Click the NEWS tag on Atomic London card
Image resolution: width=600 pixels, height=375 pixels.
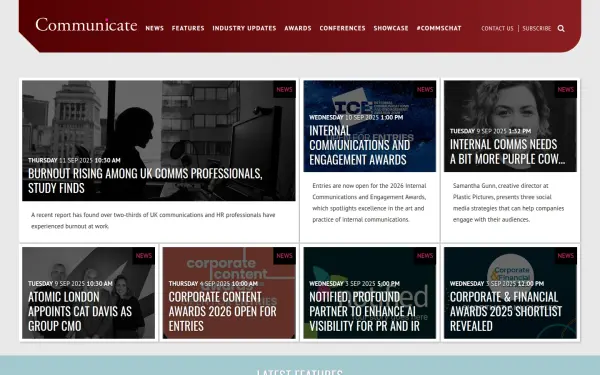[144, 256]
